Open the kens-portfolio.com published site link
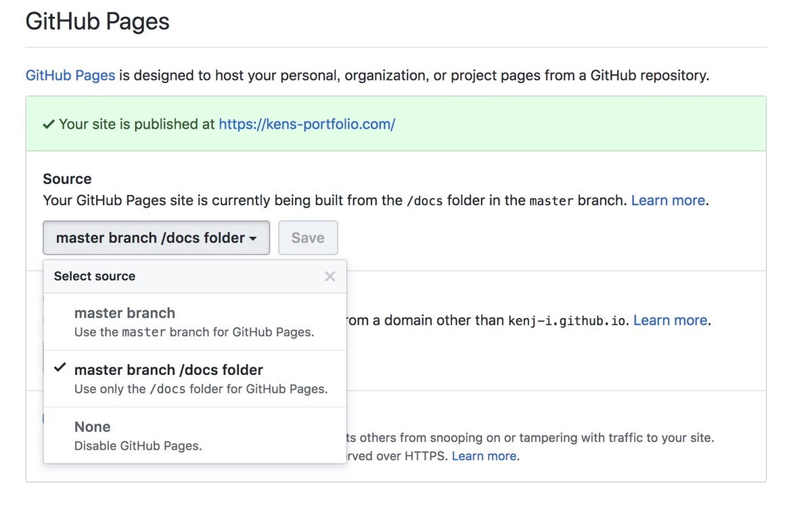812x507 pixels. click(x=307, y=125)
